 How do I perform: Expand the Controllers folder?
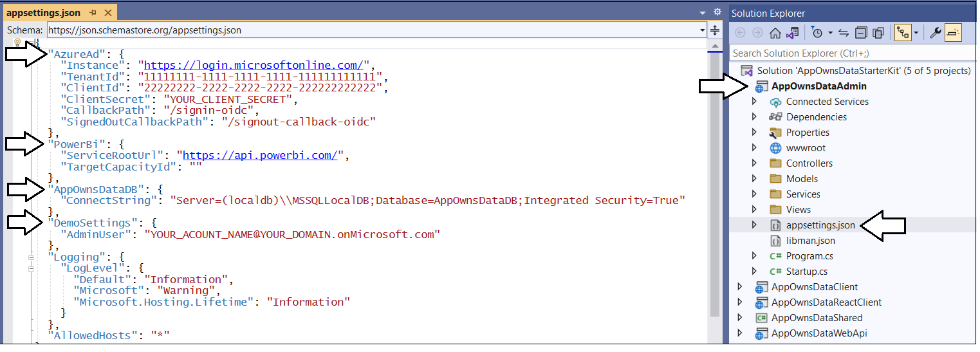coord(755,163)
